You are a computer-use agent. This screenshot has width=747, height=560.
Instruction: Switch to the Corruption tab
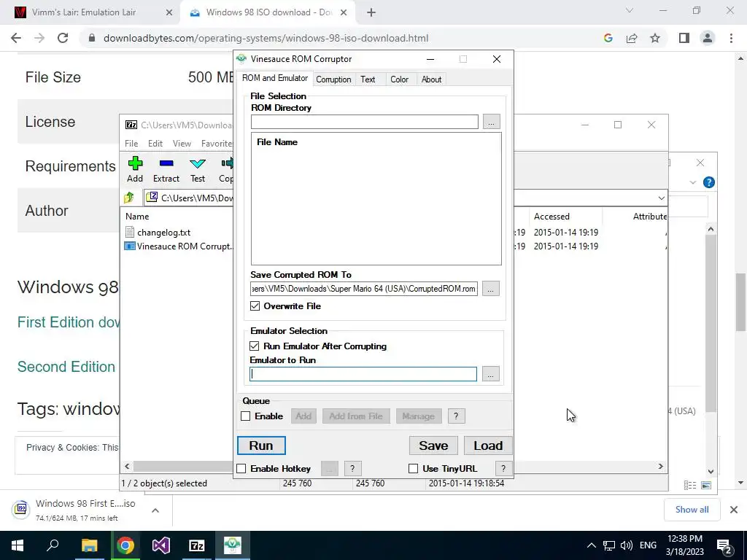pos(333,79)
